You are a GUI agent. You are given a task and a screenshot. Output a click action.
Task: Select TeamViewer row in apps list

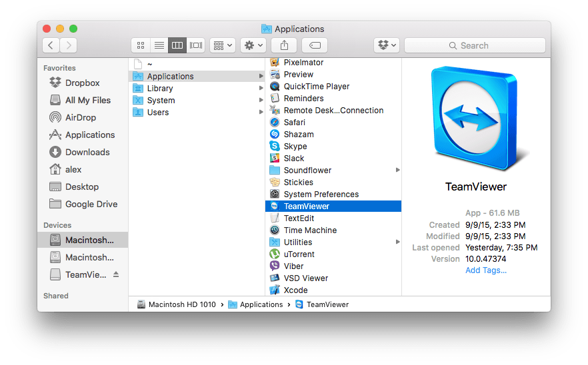333,206
